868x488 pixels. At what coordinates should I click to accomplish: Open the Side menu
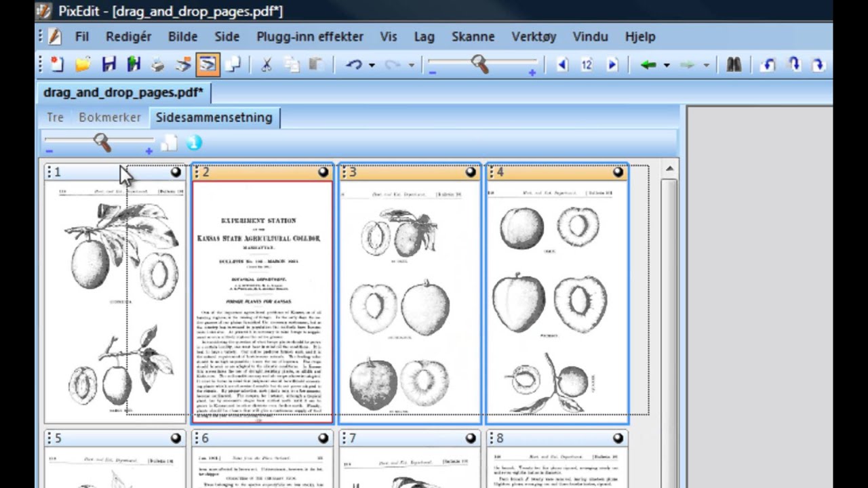pyautogui.click(x=227, y=37)
